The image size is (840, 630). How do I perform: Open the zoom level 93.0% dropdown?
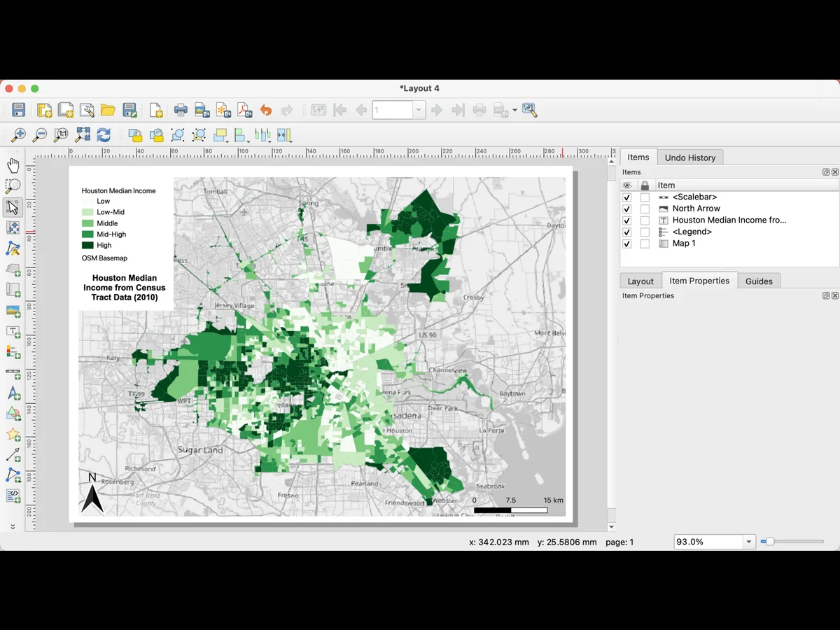[750, 542]
